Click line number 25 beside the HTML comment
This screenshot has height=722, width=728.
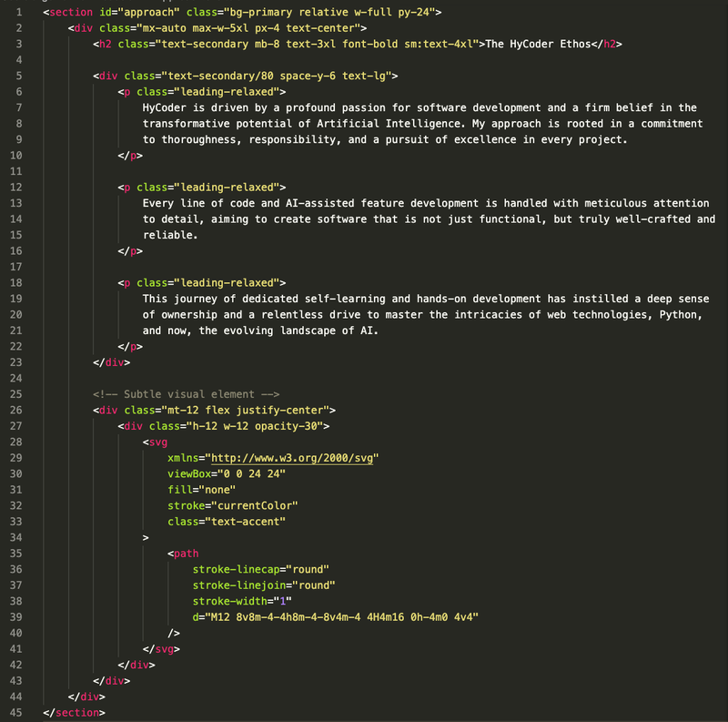[x=18, y=393]
